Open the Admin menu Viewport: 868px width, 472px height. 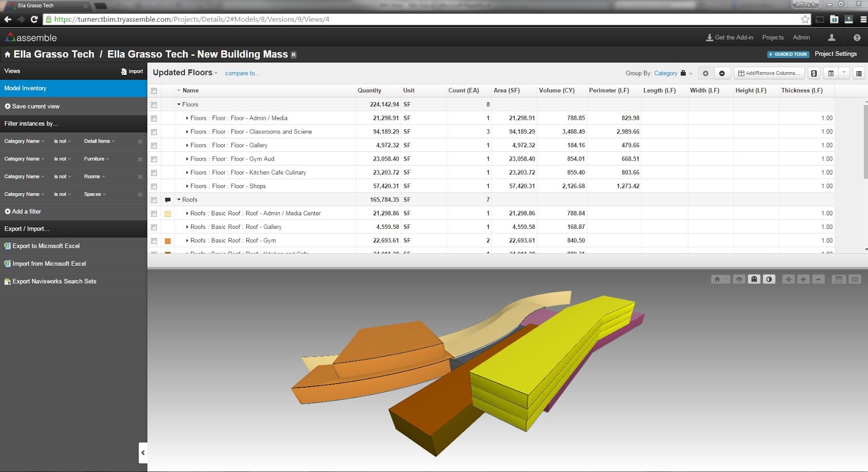[x=801, y=37]
